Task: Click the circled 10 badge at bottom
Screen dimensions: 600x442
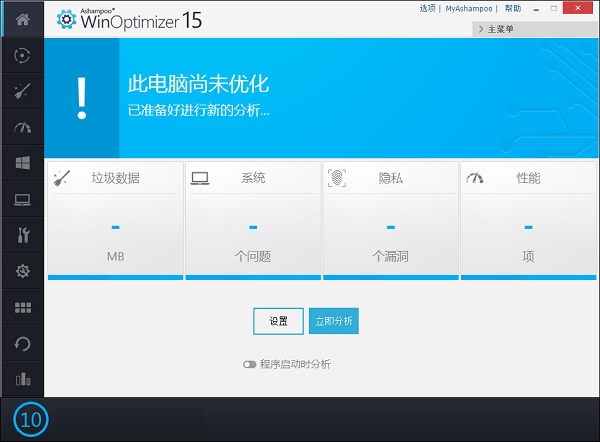Action: [31, 420]
